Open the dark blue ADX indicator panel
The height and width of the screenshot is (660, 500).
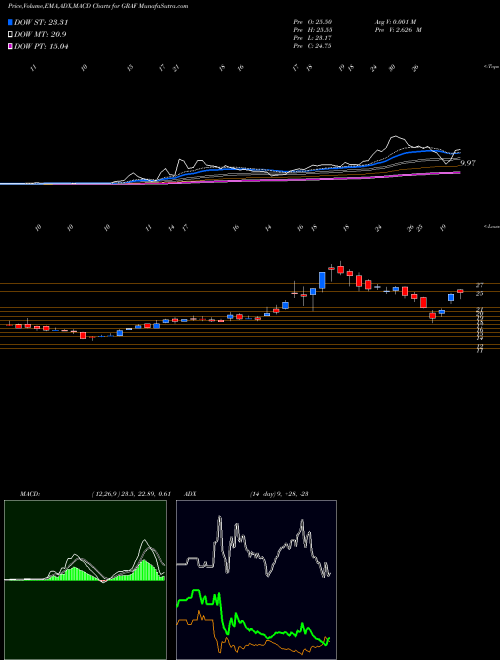256,580
